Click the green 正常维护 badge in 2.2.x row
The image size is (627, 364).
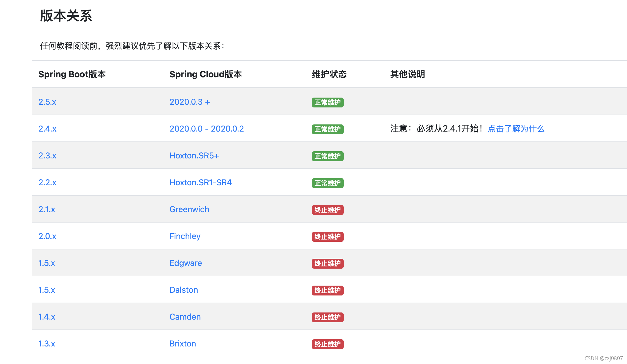pos(327,183)
